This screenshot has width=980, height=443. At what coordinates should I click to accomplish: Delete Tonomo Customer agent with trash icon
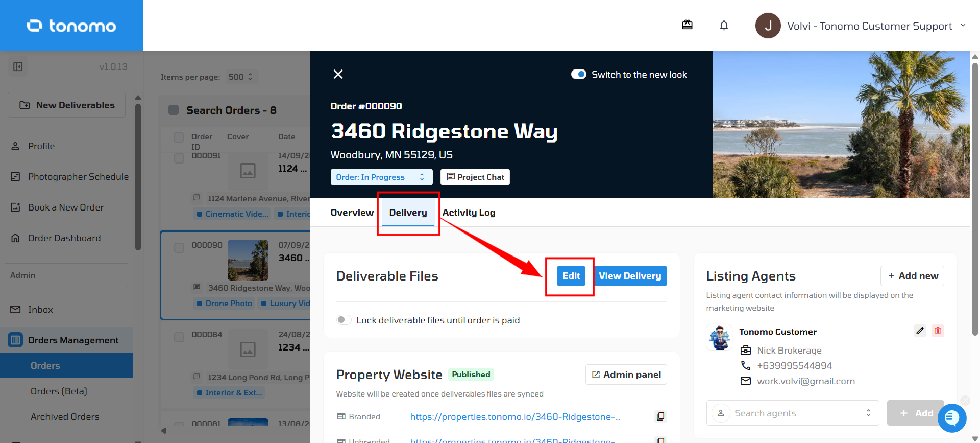(x=938, y=331)
